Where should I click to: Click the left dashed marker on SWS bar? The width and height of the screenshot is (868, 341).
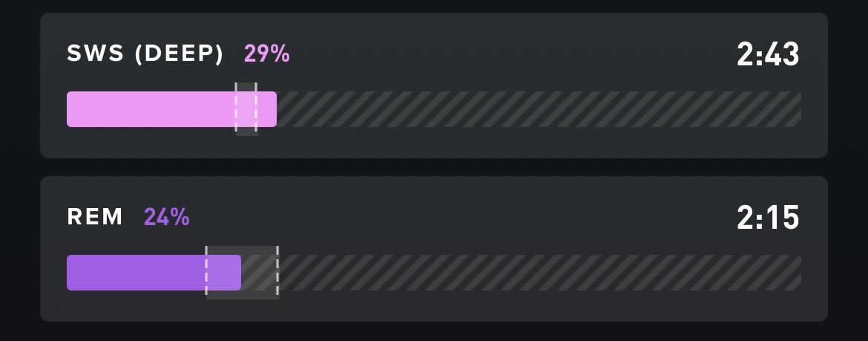pyautogui.click(x=237, y=107)
